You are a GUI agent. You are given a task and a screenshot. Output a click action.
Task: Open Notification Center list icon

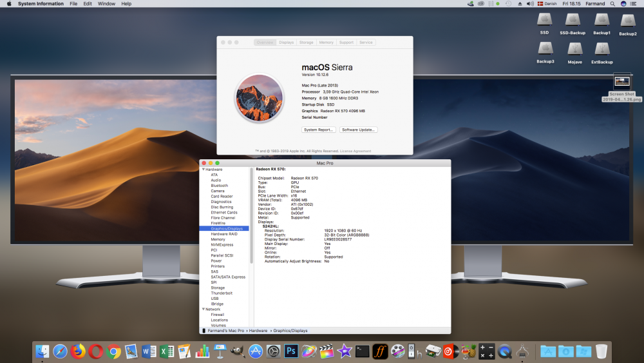pyautogui.click(x=634, y=4)
